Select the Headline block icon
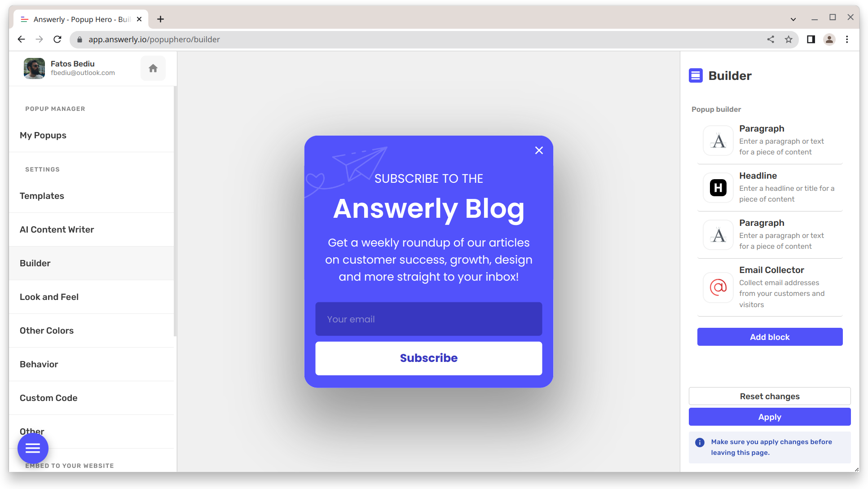The width and height of the screenshot is (868, 489). (718, 187)
